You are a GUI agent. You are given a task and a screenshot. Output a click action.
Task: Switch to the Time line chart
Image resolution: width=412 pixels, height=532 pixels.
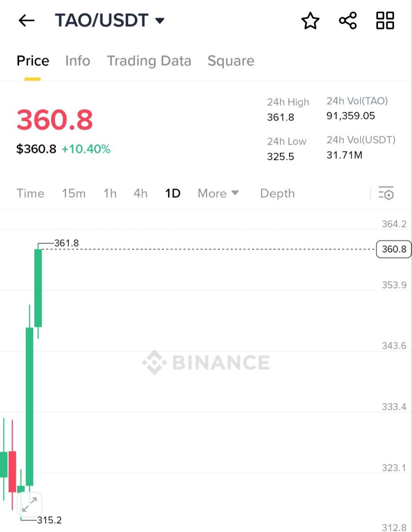pyautogui.click(x=30, y=193)
